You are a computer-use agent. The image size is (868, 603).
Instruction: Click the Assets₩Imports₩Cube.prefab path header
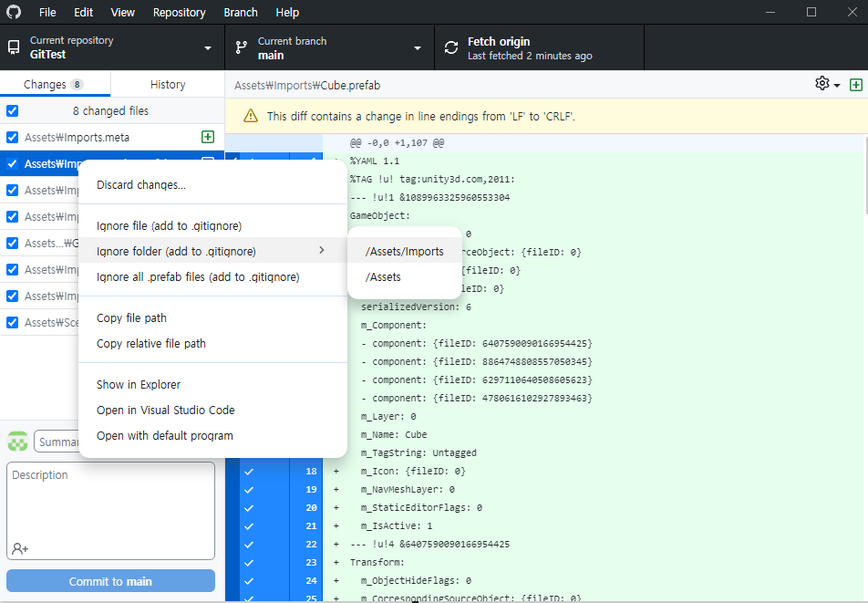307,85
